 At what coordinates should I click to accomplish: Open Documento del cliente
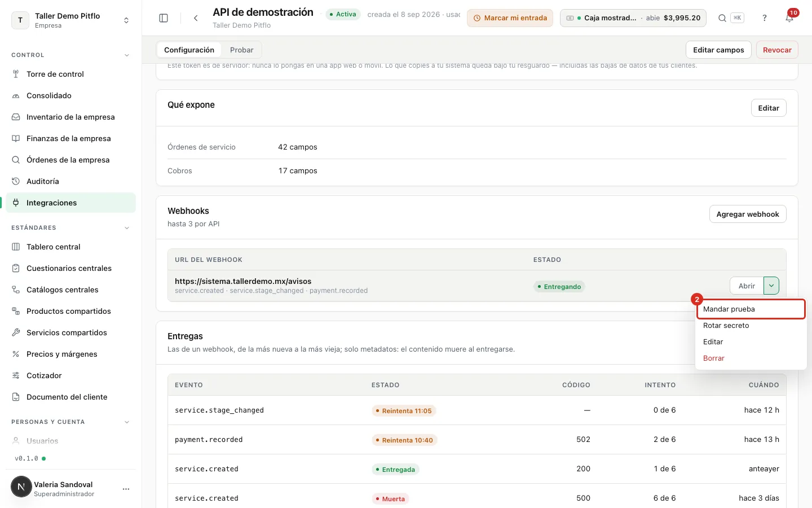(x=71, y=397)
